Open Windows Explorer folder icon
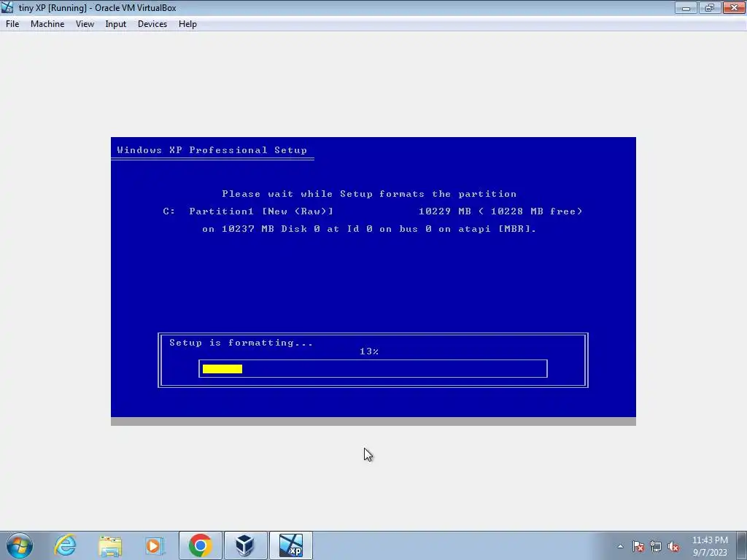 pyautogui.click(x=110, y=545)
